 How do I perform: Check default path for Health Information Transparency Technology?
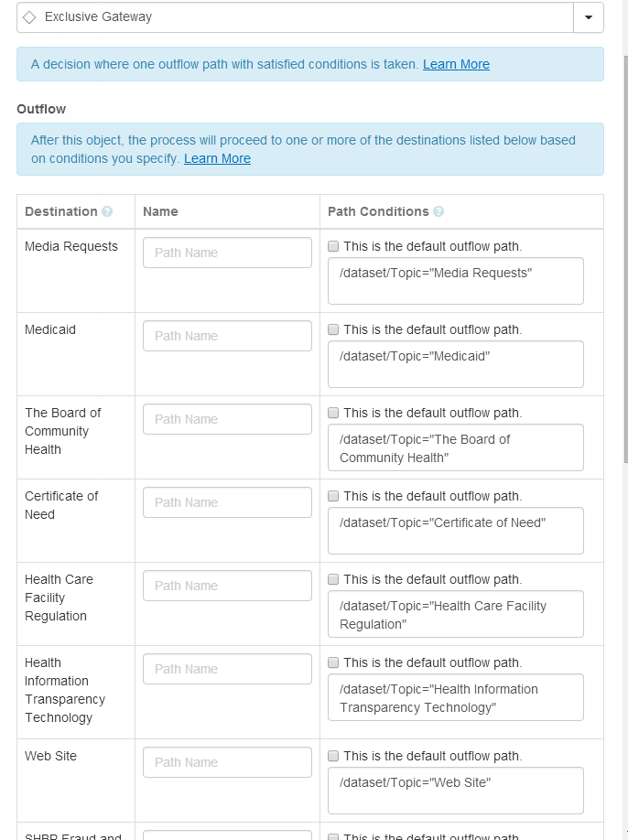coord(333,662)
